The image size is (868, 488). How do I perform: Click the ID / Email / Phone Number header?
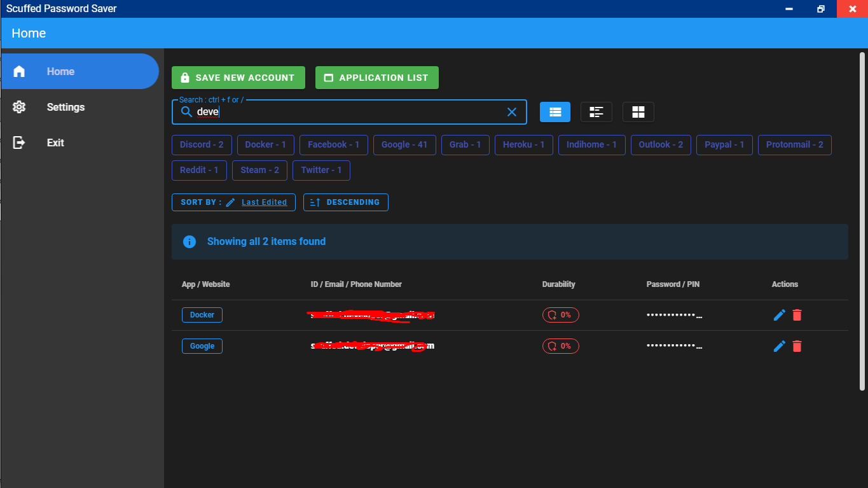[356, 284]
